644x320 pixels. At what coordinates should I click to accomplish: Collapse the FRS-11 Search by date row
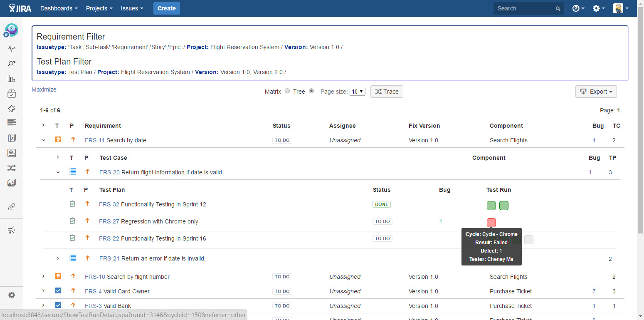click(x=43, y=140)
